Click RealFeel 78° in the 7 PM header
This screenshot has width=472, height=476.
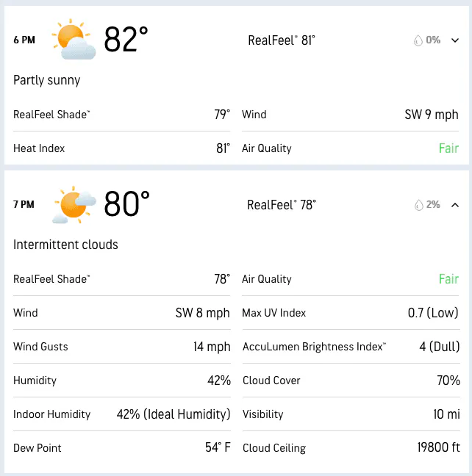[x=282, y=205]
